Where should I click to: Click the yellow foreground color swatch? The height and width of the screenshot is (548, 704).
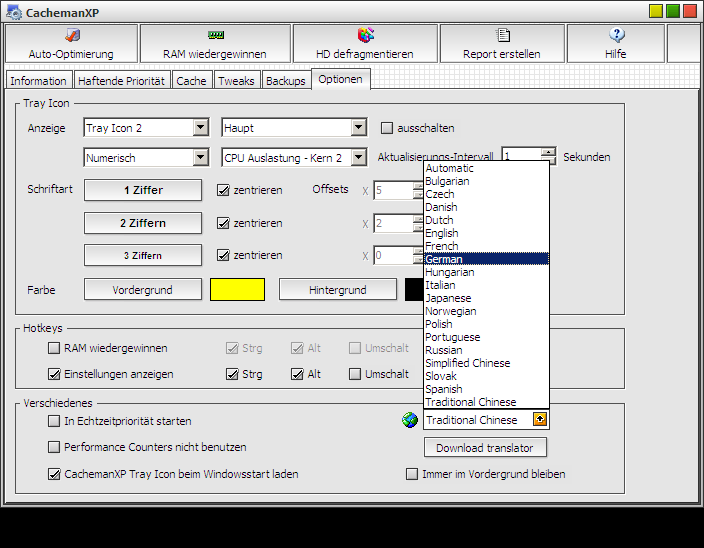(x=238, y=289)
